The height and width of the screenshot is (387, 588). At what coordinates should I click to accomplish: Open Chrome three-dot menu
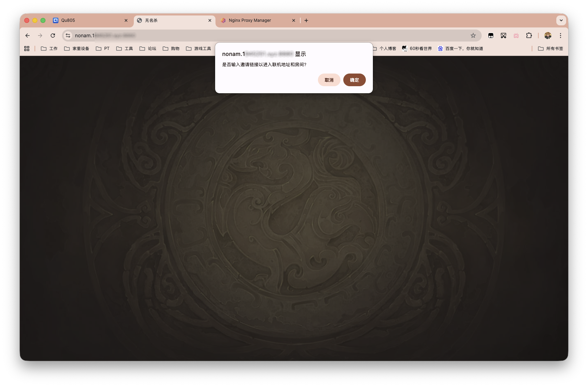tap(560, 36)
